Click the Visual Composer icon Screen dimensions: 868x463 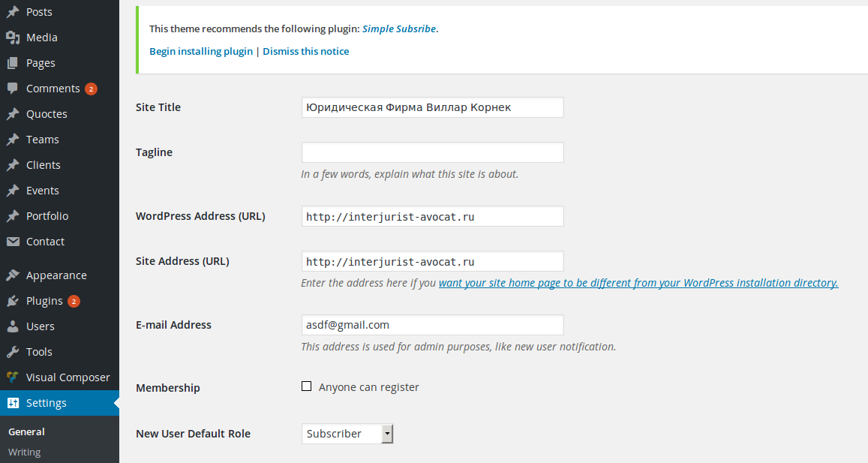(x=13, y=377)
